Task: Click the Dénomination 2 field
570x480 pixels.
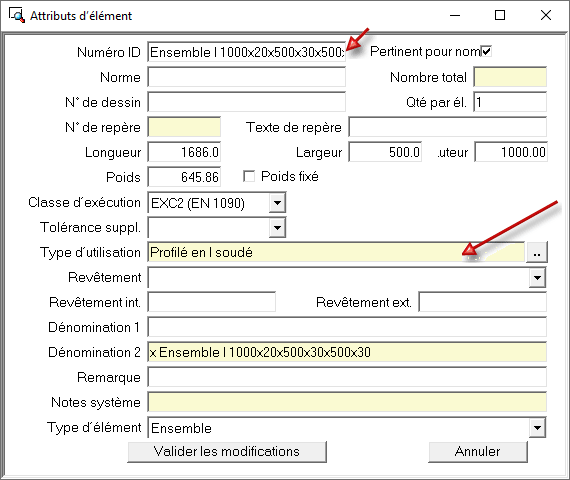Action: [347, 352]
